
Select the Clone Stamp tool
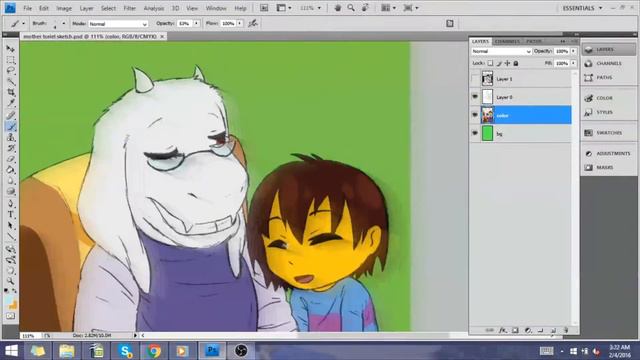(x=11, y=137)
